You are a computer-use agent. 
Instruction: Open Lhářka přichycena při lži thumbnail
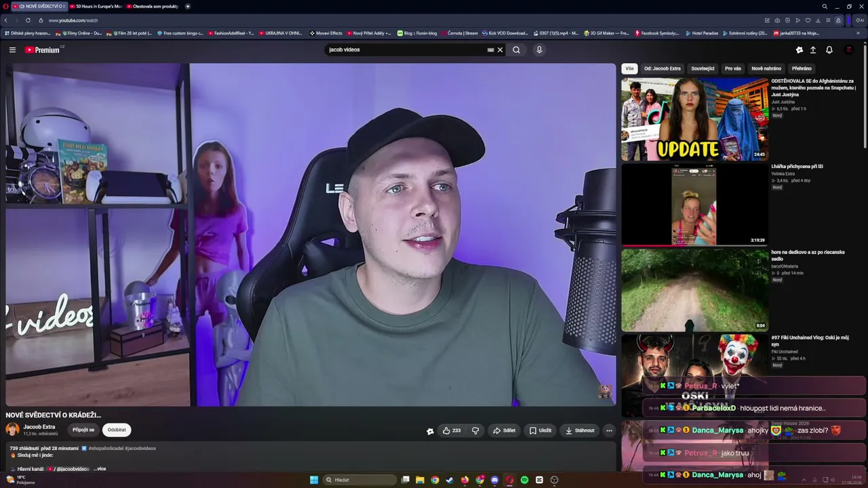click(x=694, y=205)
